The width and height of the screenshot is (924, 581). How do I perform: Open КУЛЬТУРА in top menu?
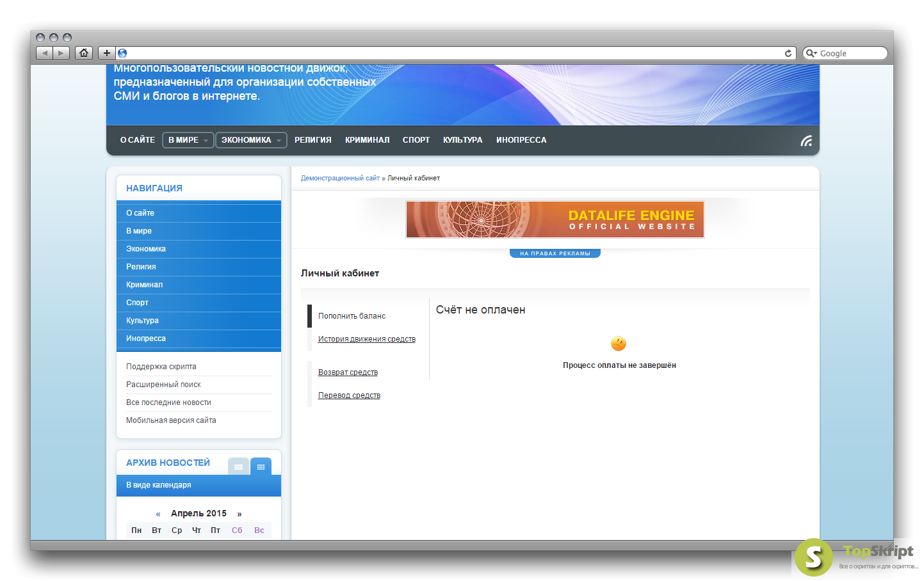[x=463, y=140]
